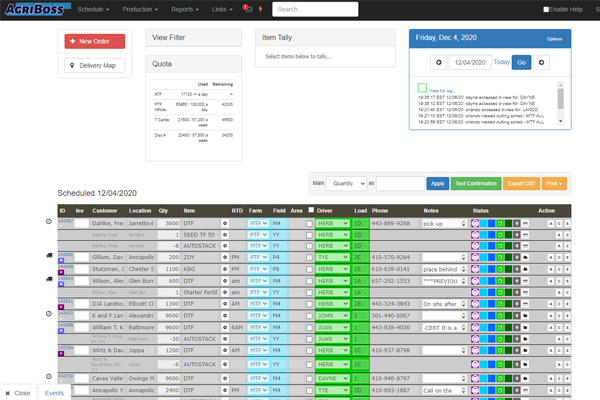
Task: Click the New Order button
Action: coord(95,41)
